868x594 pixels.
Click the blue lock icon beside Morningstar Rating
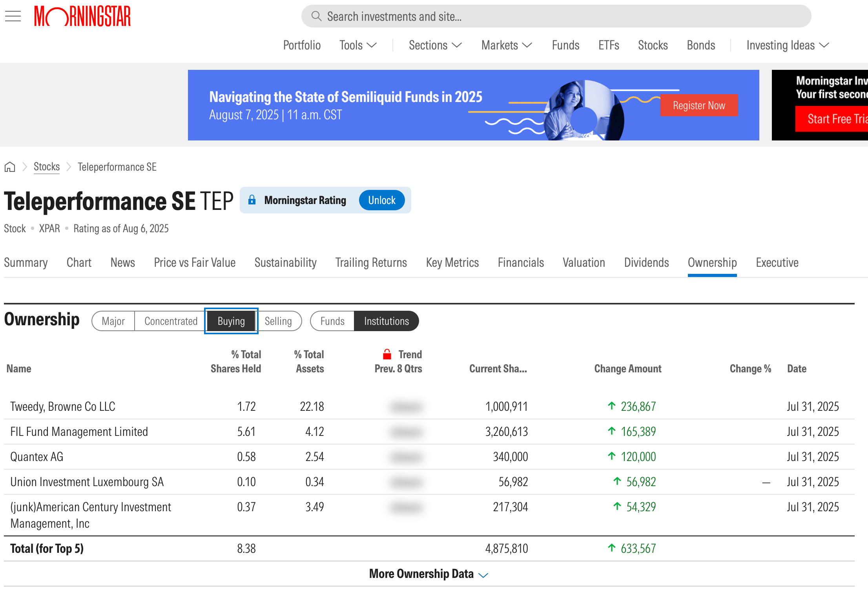coord(252,200)
